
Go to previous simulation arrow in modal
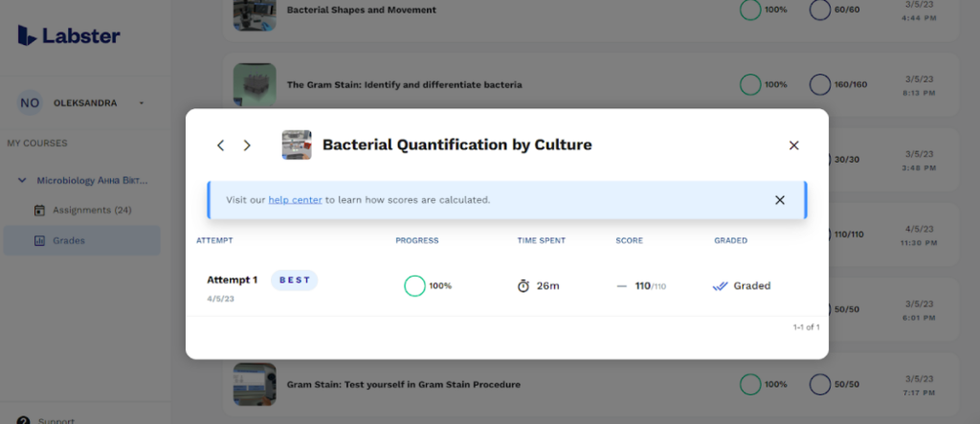pyautogui.click(x=221, y=145)
